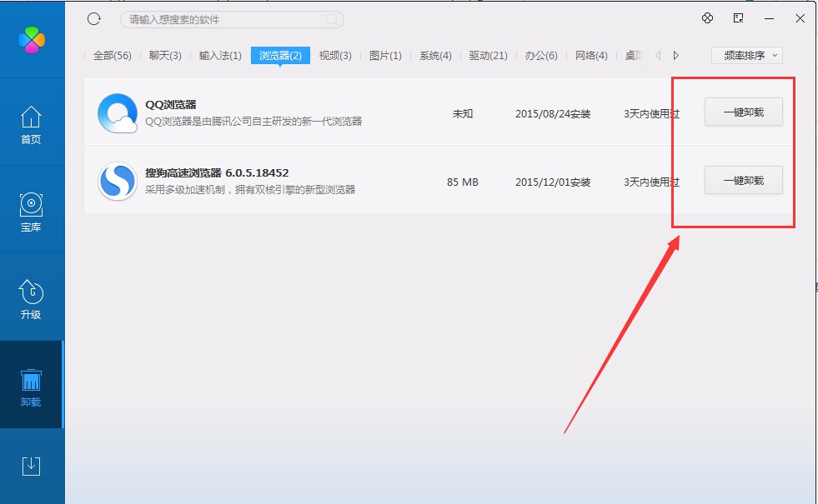Click 一键卸载 for QQ浏览器

pyautogui.click(x=744, y=112)
